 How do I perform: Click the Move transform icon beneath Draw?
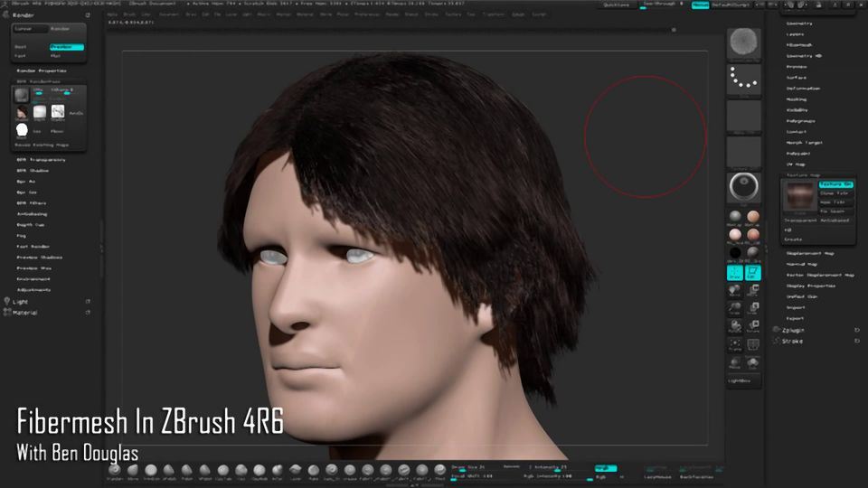pyautogui.click(x=734, y=290)
